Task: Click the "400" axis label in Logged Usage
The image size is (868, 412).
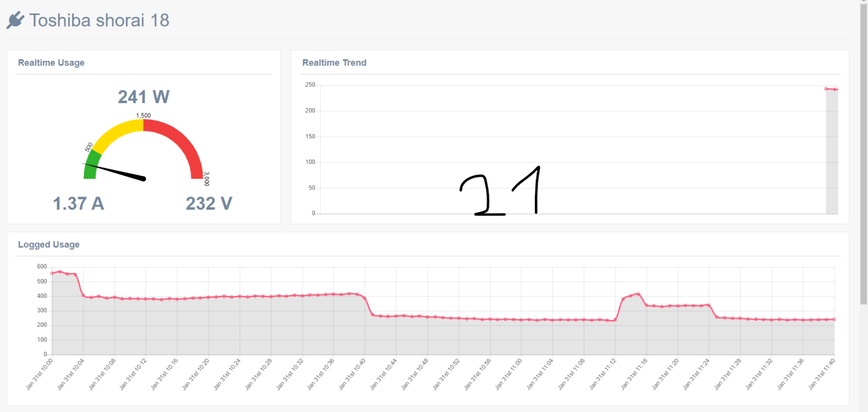Action: pyautogui.click(x=42, y=296)
